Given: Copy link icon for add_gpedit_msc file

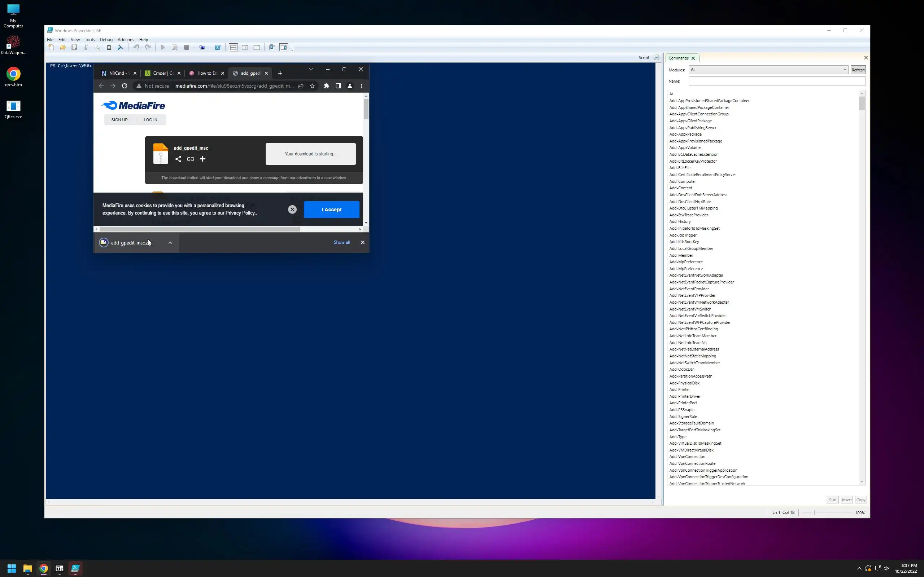Looking at the screenshot, I should [191, 159].
